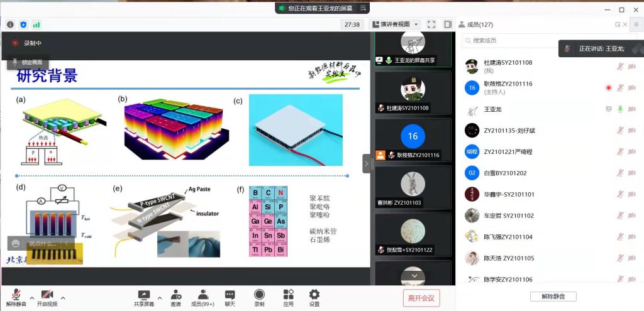Screen dimensions: 644x311
Task: Click the blue security shield icon
Action: [23, 25]
